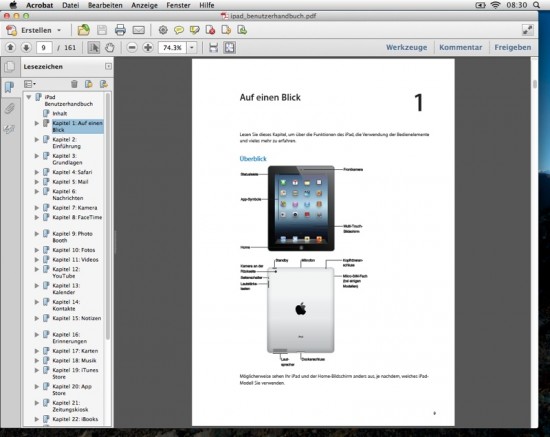Toggle the bookmarks panel icon
Viewport: 550px width, 437px height.
(x=9, y=87)
